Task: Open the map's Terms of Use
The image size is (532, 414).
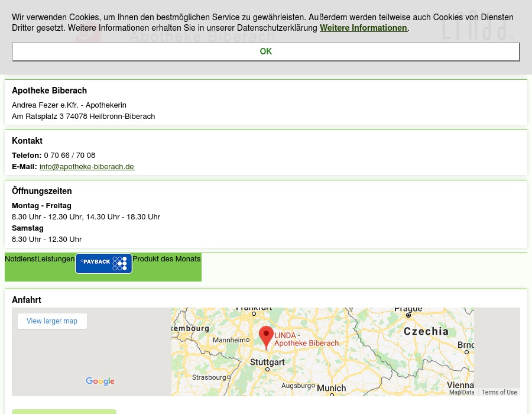Action: click(x=499, y=392)
